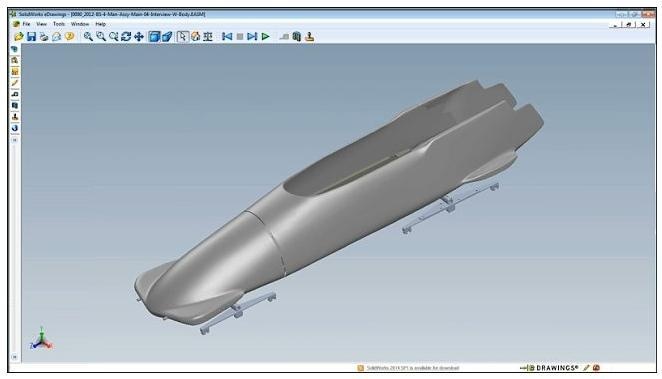This screenshot has height=379, width=662.
Task: Click the Print icon in toolbar
Action: point(44,37)
